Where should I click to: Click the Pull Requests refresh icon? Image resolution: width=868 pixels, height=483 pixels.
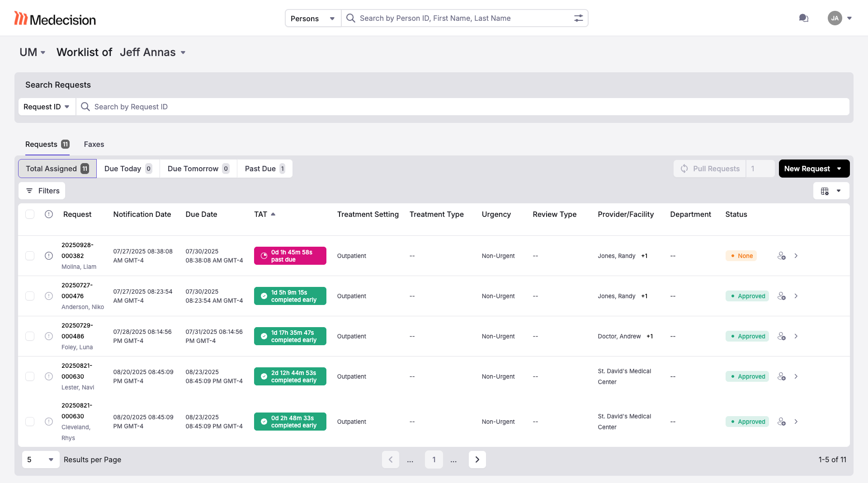click(x=684, y=169)
